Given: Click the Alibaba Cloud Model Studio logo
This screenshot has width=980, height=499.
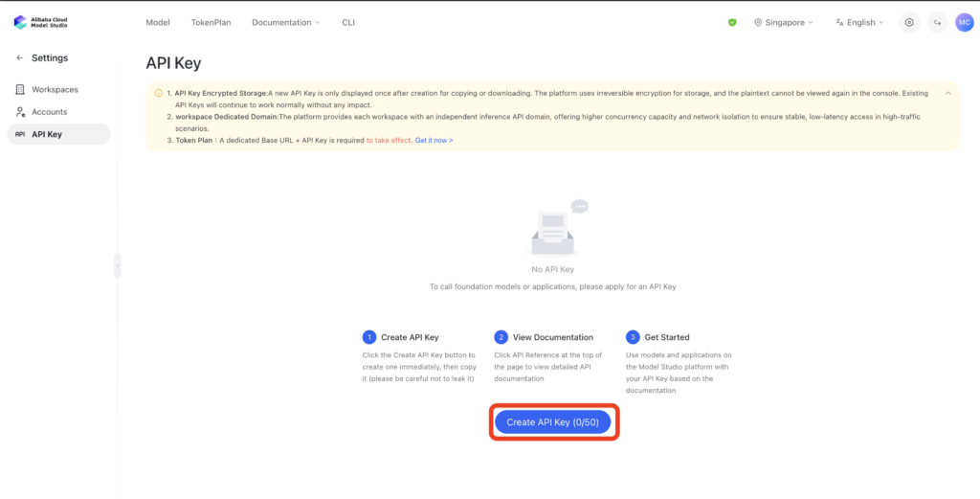Looking at the screenshot, I should point(40,23).
